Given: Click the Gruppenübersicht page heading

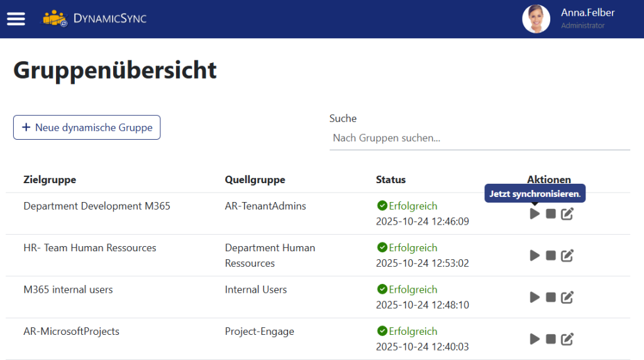Looking at the screenshot, I should click(115, 70).
